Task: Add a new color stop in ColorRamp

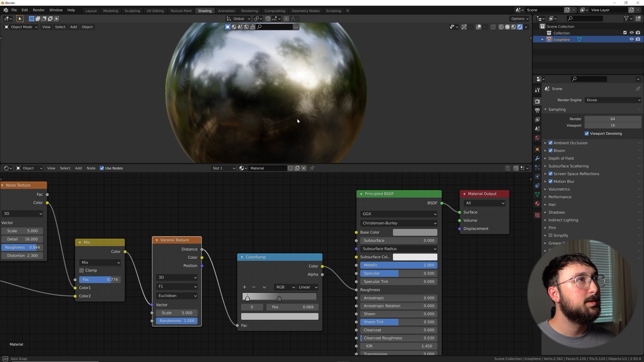Action: tap(245, 287)
